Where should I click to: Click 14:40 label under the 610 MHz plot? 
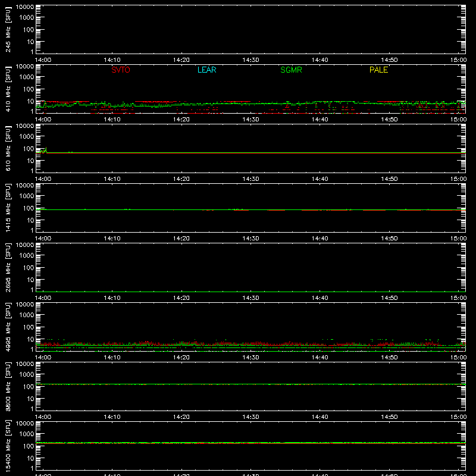pyautogui.click(x=320, y=179)
